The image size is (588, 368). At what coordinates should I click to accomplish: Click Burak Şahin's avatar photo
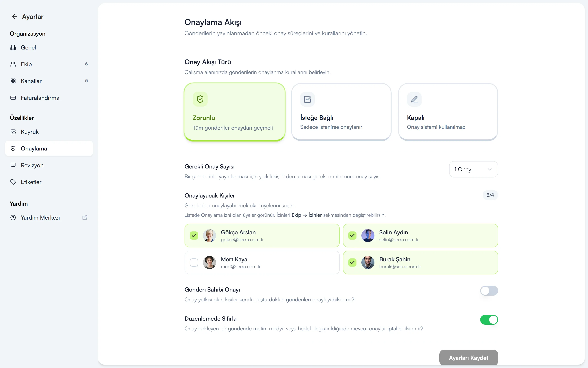368,262
